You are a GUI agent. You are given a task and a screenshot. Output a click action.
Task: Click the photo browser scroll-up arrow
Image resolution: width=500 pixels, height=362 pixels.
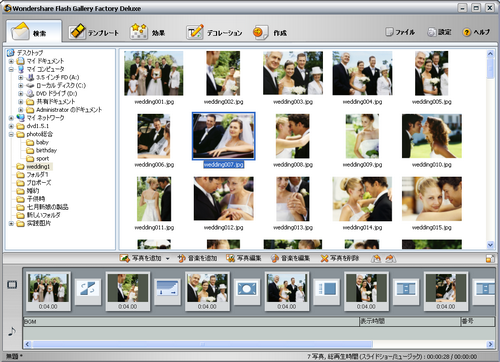point(490,53)
